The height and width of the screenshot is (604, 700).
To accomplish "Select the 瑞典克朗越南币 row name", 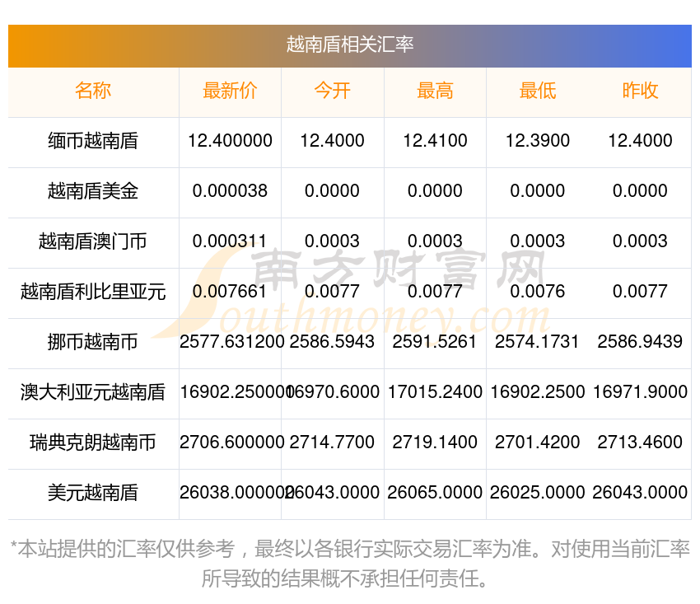I will pyautogui.click(x=93, y=442).
